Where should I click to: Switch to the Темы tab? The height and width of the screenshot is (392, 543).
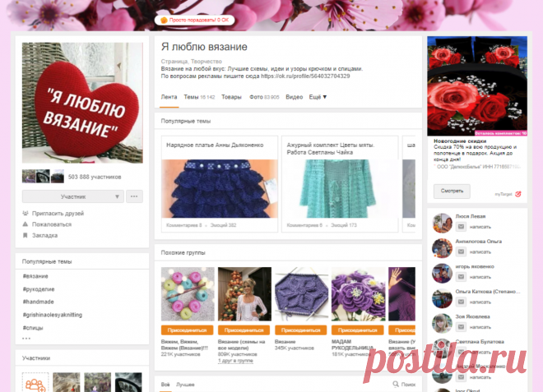coord(191,97)
